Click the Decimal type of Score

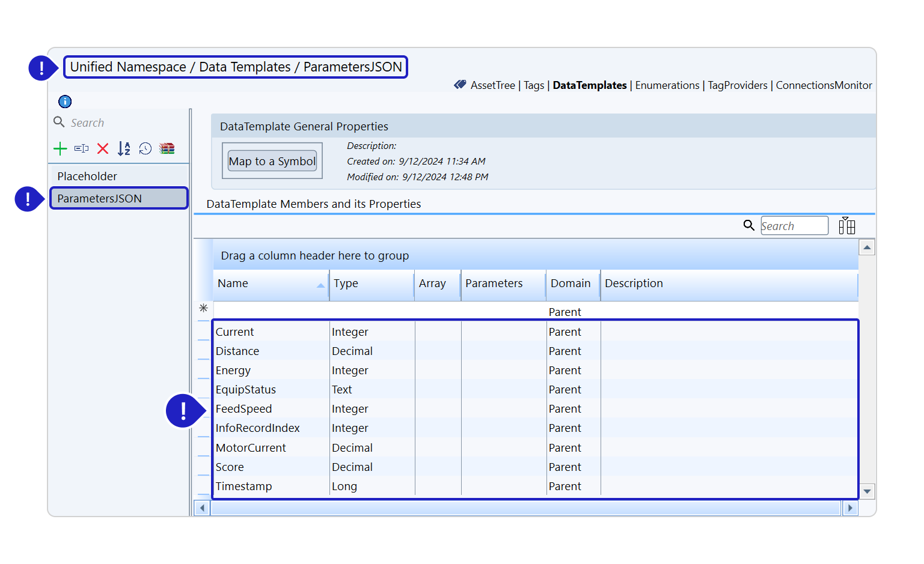coord(352,467)
